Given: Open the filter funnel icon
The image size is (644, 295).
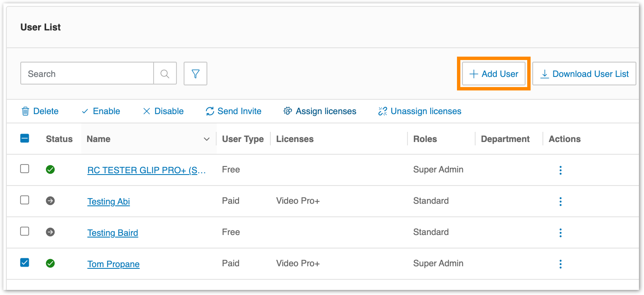Looking at the screenshot, I should pyautogui.click(x=195, y=73).
